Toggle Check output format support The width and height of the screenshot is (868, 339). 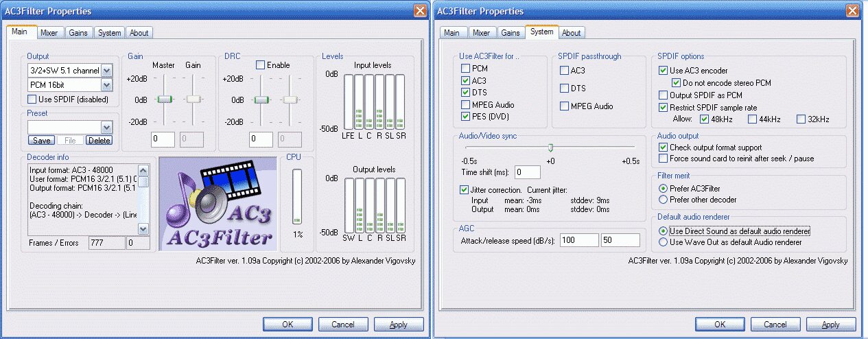(663, 147)
